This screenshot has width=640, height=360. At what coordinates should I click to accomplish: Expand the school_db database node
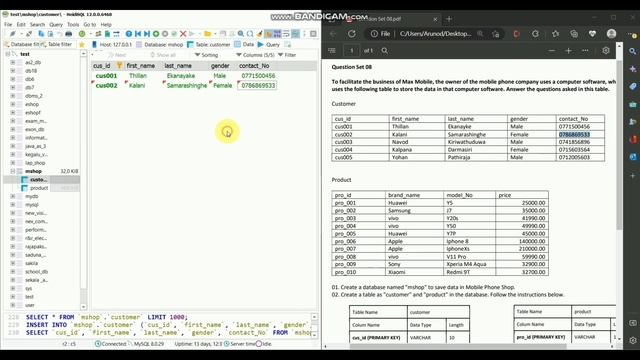13,271
